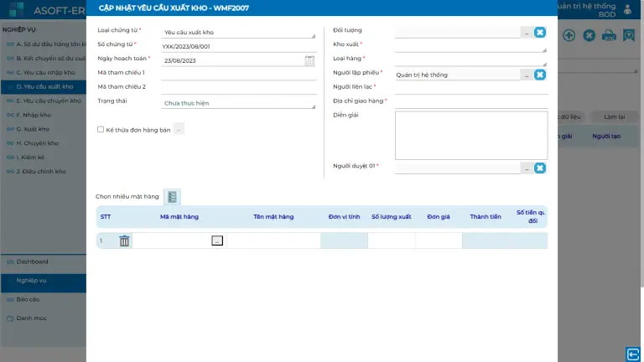Click the add (plus) icon in toolbar

pyautogui.click(x=569, y=35)
